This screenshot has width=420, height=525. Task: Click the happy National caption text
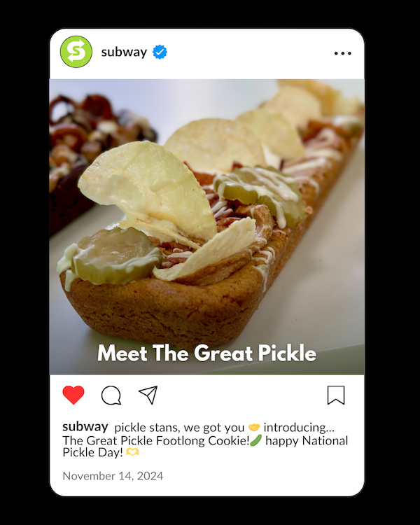pyautogui.click(x=307, y=440)
